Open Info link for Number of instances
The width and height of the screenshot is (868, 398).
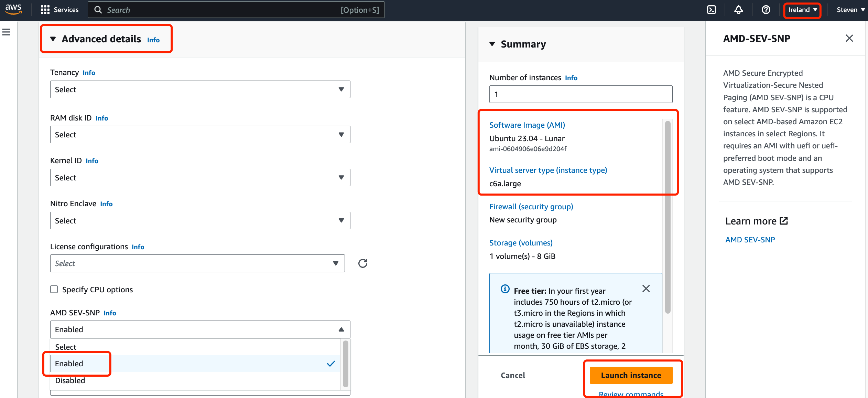tap(571, 78)
